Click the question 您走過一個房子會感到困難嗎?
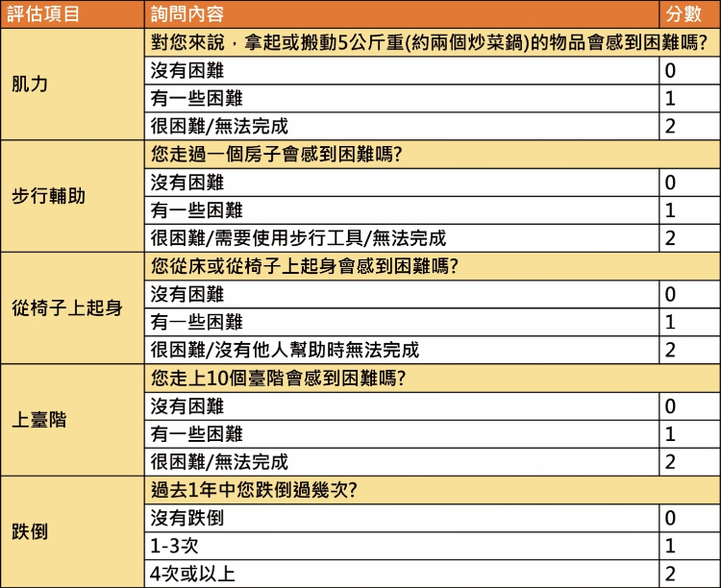The width and height of the screenshot is (721, 588). (x=433, y=155)
